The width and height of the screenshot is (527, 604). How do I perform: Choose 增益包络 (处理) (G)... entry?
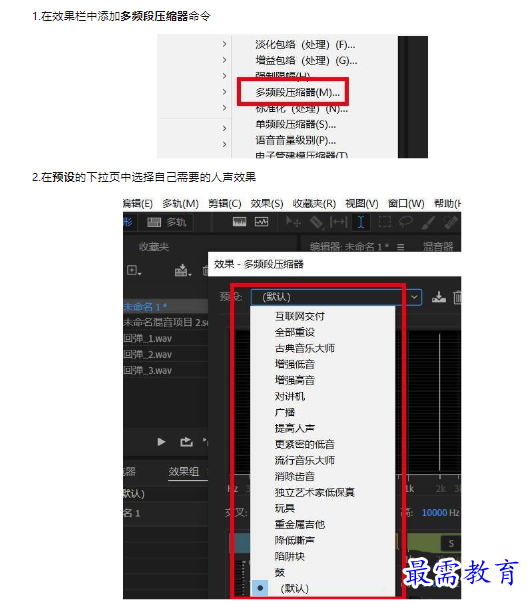pos(306,60)
